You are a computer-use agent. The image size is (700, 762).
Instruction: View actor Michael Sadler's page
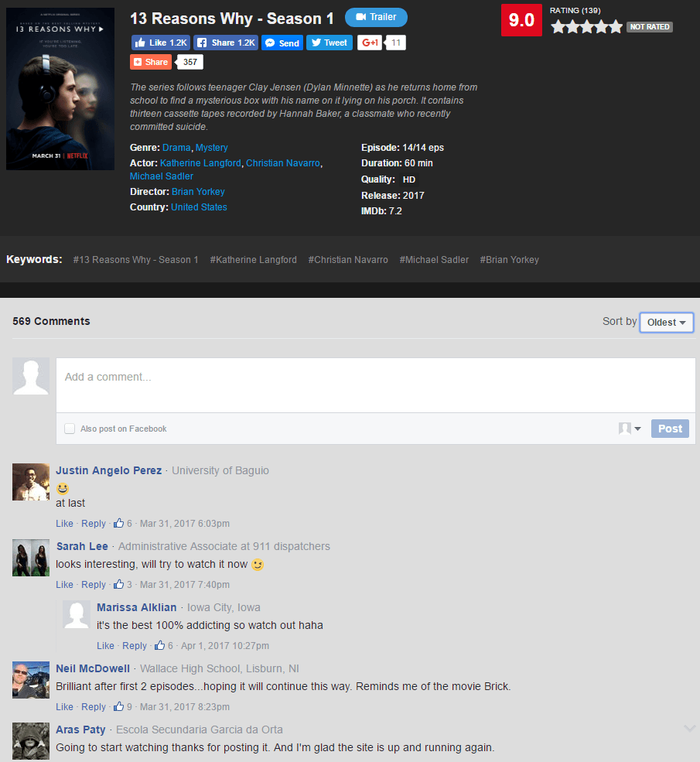[162, 176]
